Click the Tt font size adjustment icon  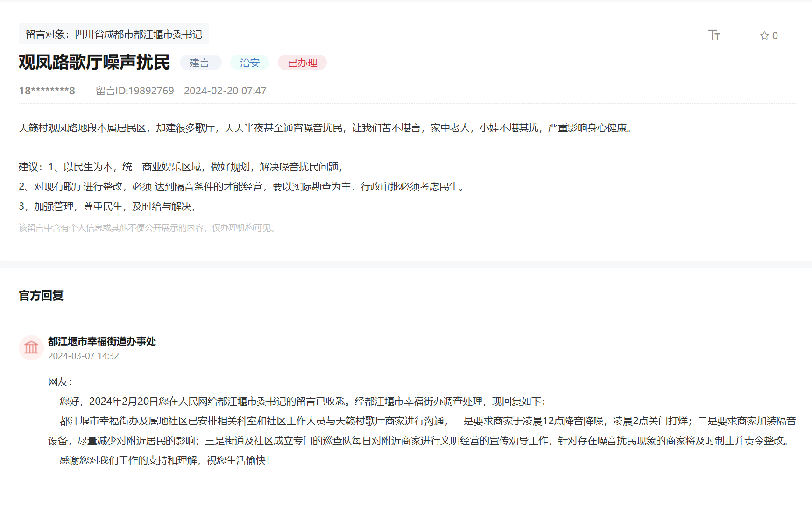714,35
